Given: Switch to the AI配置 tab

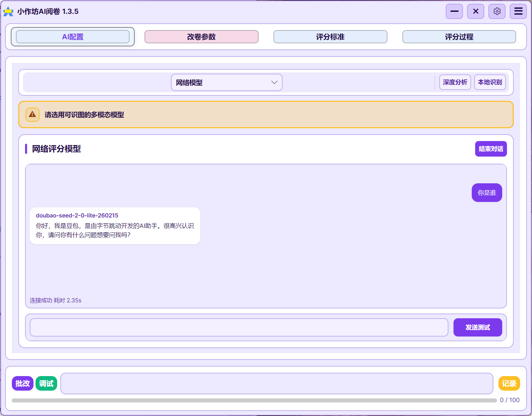Looking at the screenshot, I should point(73,37).
